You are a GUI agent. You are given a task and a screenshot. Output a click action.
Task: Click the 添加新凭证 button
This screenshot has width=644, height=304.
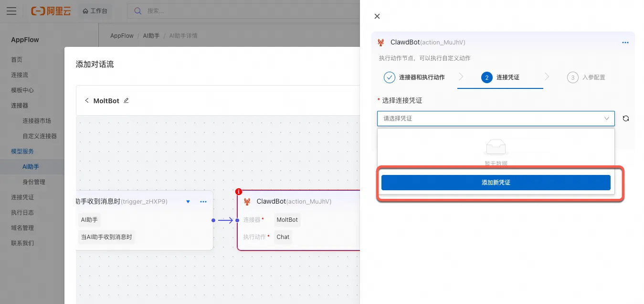click(496, 183)
